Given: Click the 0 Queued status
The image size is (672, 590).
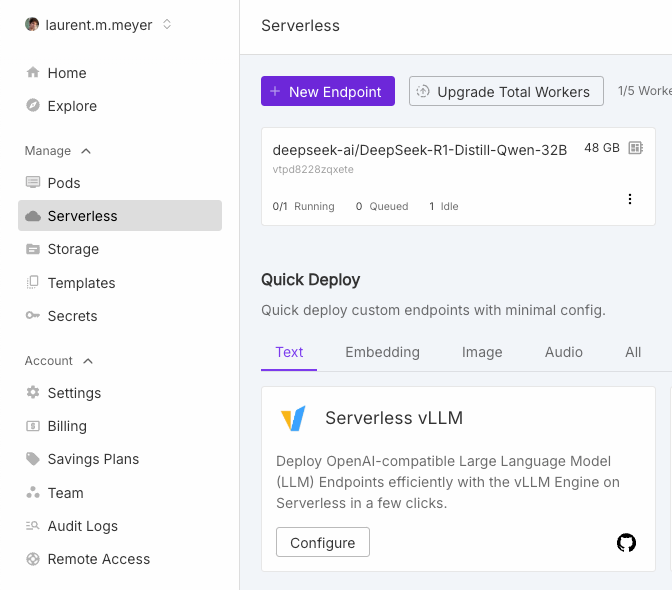Looking at the screenshot, I should [x=382, y=206].
